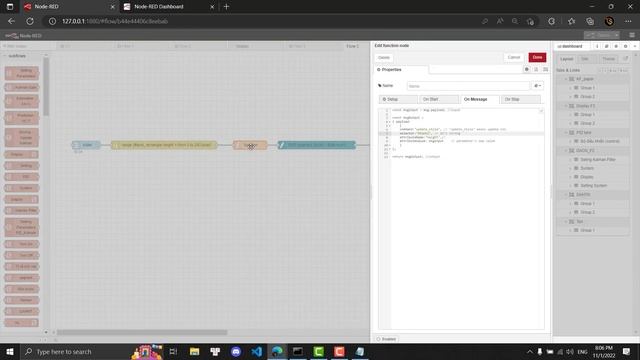
Task: Collapse the subflows palette category
Action: click(x=16, y=56)
